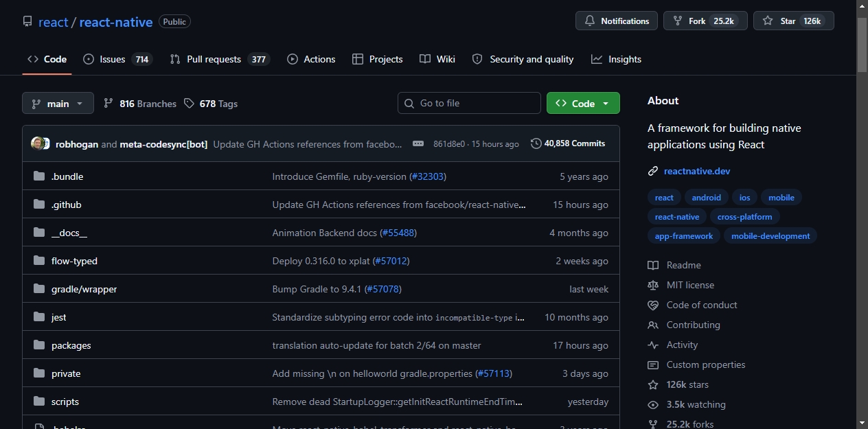View 816 Branches link

point(140,104)
